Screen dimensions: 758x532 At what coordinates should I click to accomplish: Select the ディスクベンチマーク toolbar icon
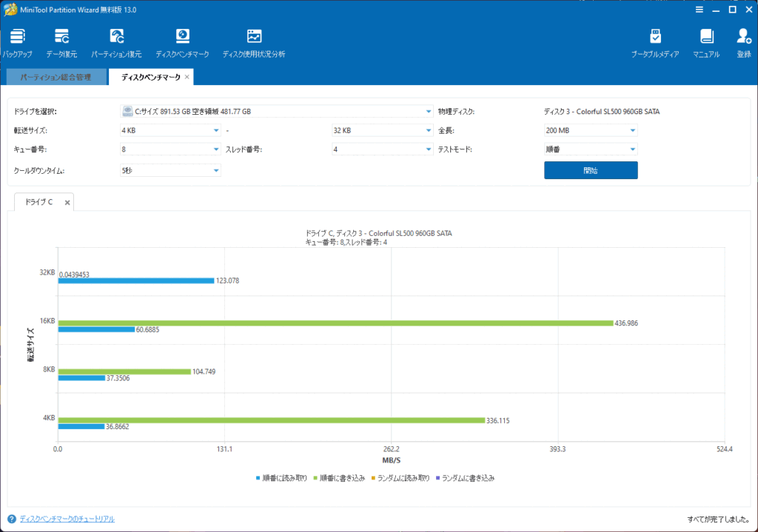(x=182, y=37)
